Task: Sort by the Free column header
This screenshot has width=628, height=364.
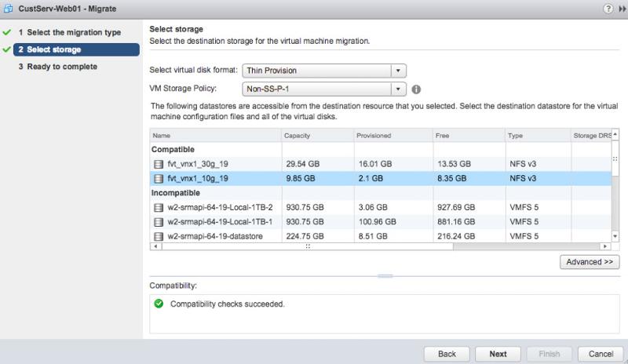Action: tap(469, 136)
